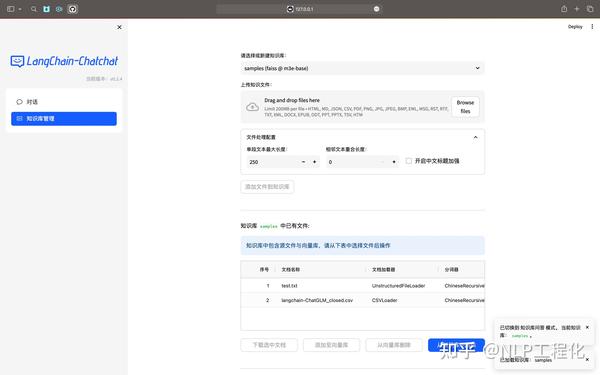Open the three-dot menu beside Deploy
Image resolution: width=600 pixels, height=375 pixels.
pyautogui.click(x=592, y=26)
